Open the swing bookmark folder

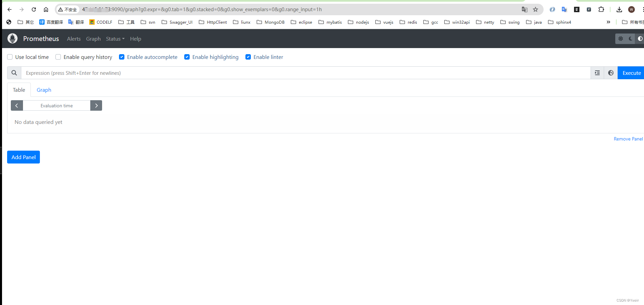coord(510,22)
